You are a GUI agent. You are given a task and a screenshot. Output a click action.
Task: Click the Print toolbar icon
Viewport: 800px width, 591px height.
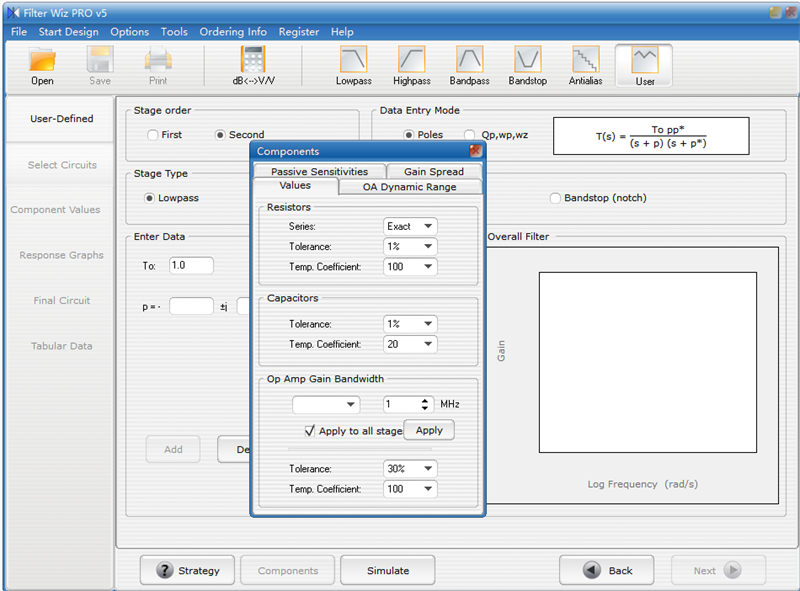coord(158,60)
